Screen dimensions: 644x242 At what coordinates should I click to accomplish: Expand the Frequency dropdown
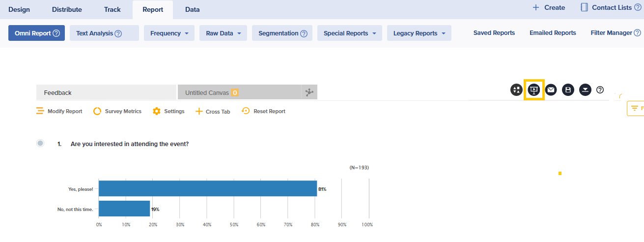point(169,33)
